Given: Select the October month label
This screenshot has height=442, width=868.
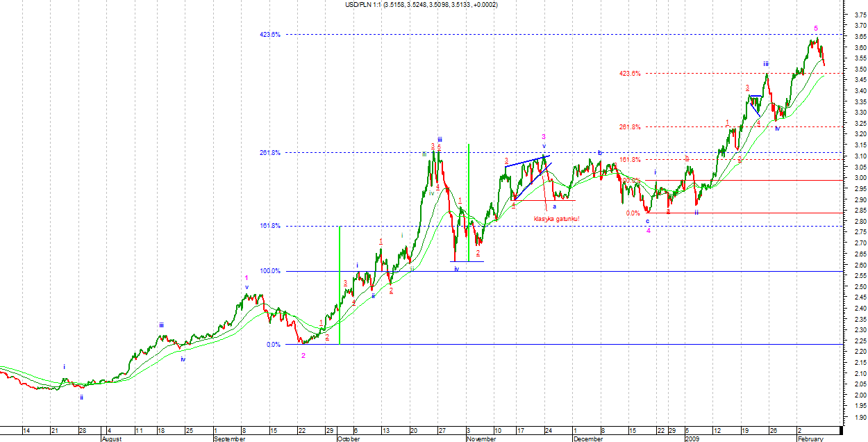Looking at the screenshot, I should [349, 439].
